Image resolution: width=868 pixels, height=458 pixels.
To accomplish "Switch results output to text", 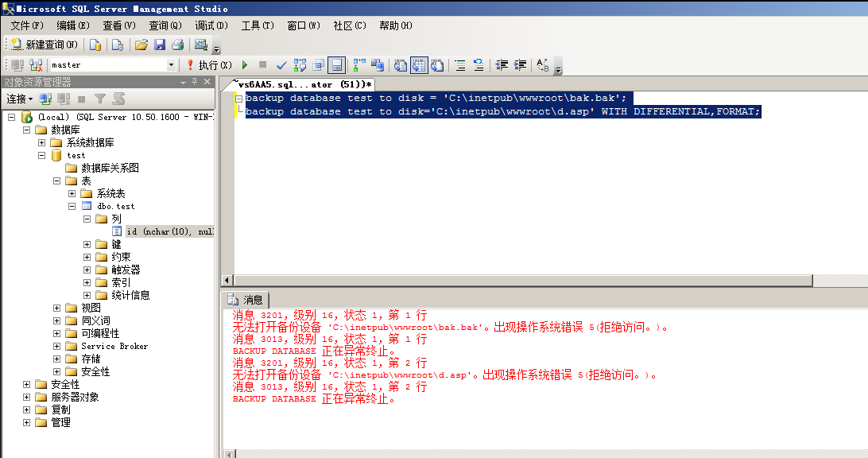I will (401, 65).
